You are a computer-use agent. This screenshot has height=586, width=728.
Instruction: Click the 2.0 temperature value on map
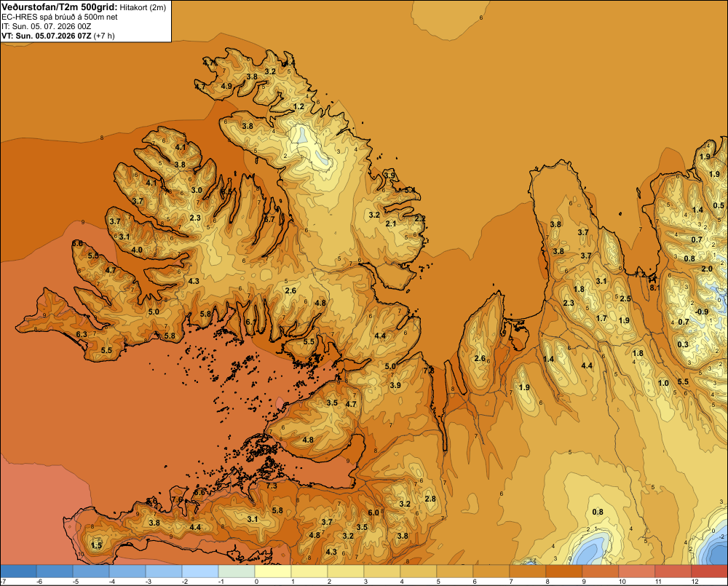point(707,269)
